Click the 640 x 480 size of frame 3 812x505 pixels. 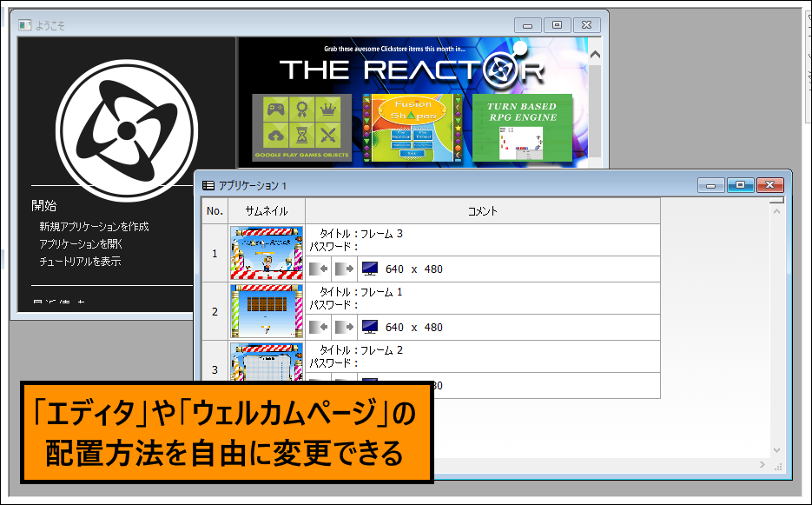coord(413,269)
